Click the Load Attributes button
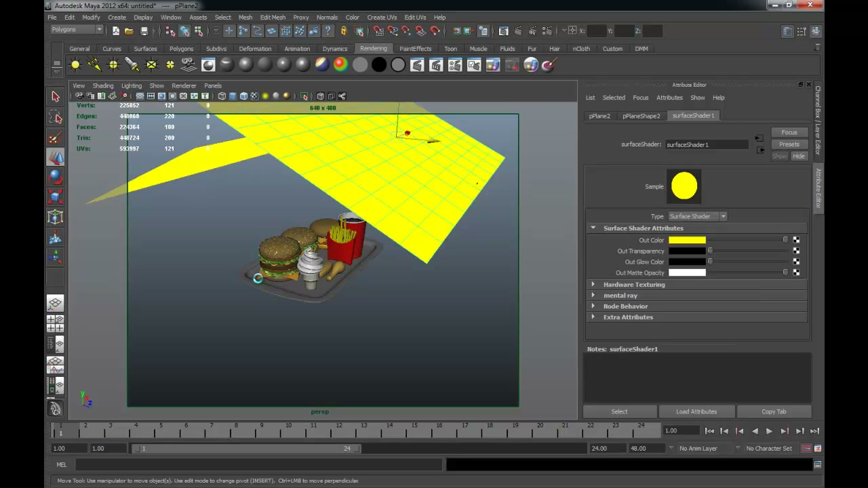The image size is (868, 488). coord(696,411)
